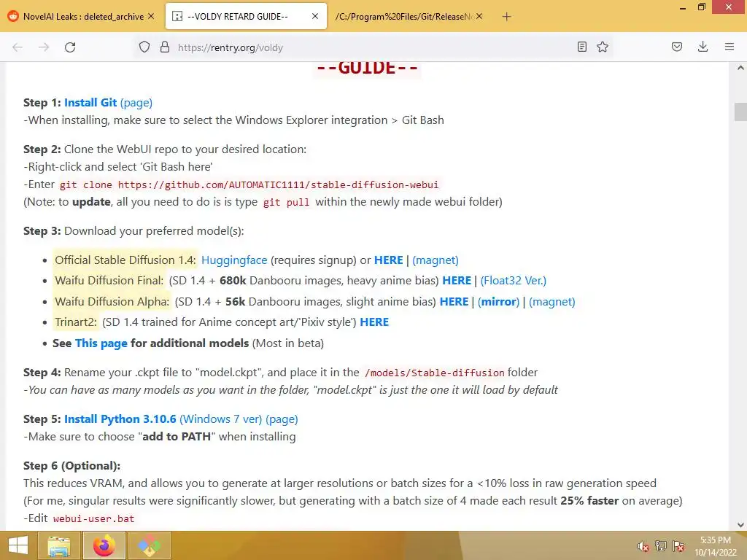Screen dimensions: 747x560
Task: Click the 'git pull' code text
Action: (286, 202)
